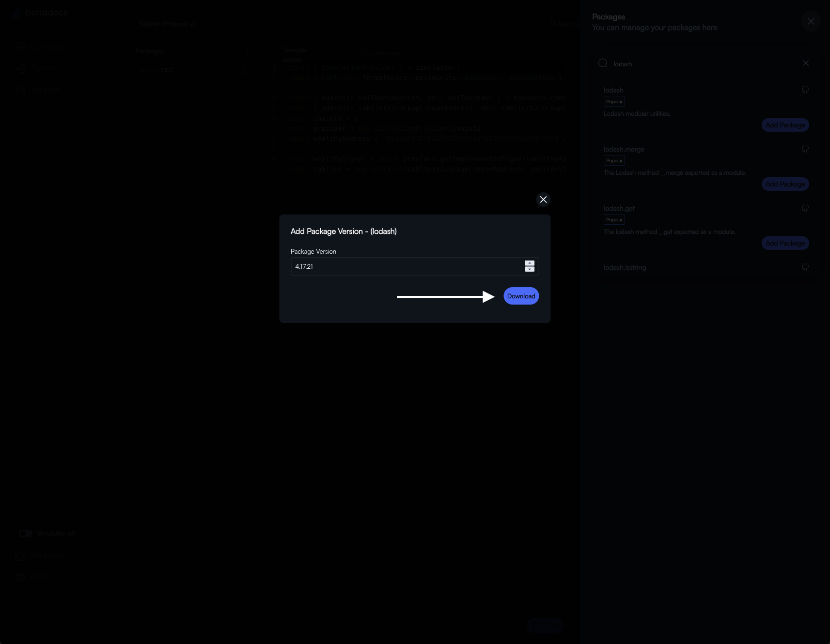This screenshot has height=644, width=830.
Task: Select the ethers package row
Action: point(192,70)
